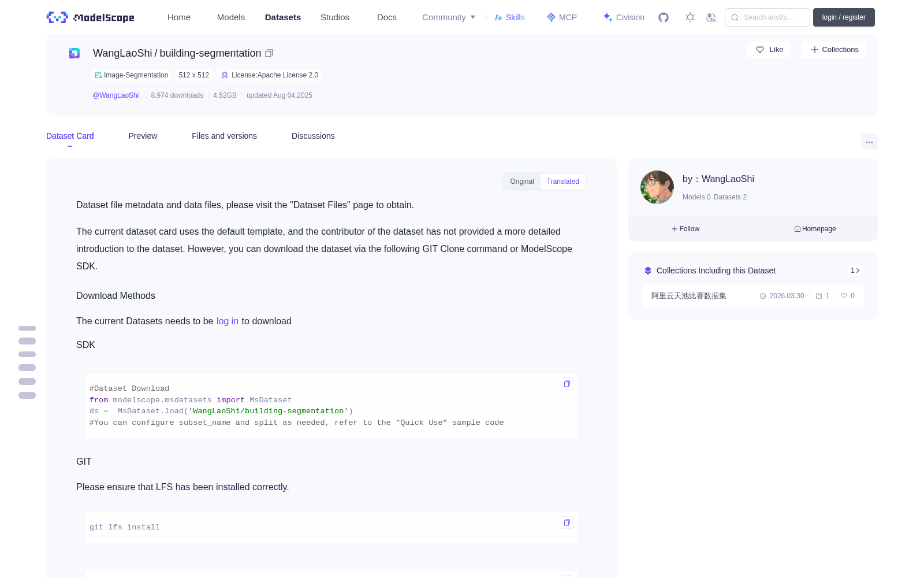
Task: Click 'updated Aug 04,2025' text
Action: point(280,95)
